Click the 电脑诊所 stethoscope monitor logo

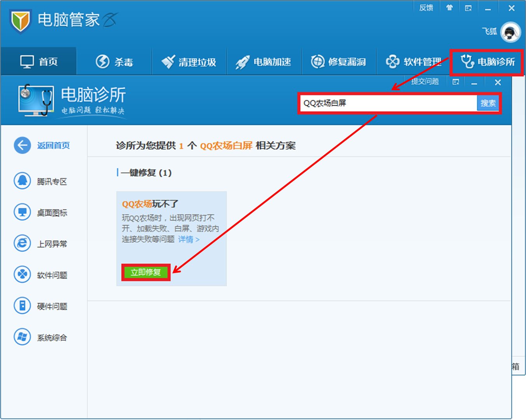click(36, 100)
